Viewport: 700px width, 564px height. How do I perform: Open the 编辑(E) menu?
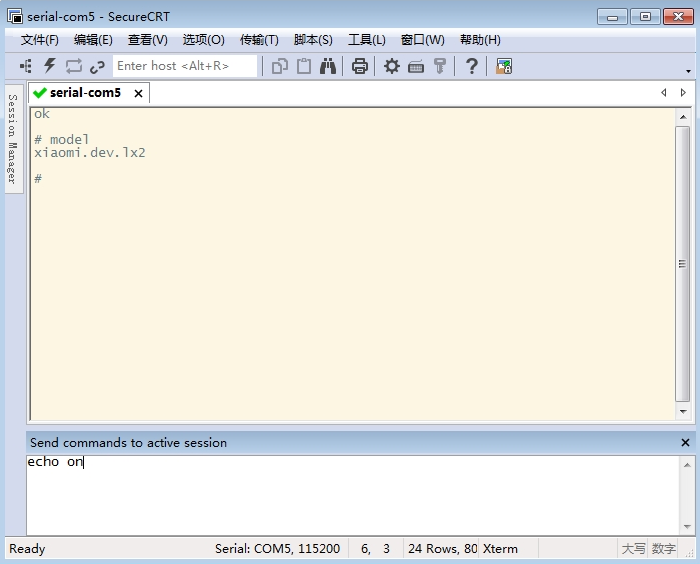pyautogui.click(x=93, y=40)
